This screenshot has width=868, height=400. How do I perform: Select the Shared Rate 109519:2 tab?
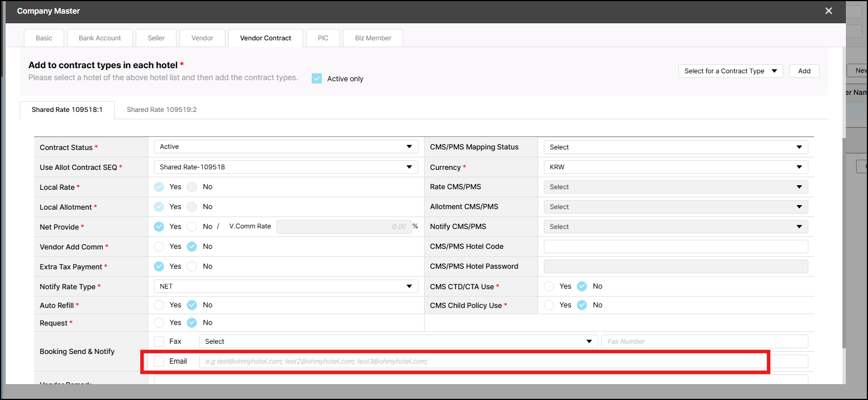pyautogui.click(x=162, y=110)
